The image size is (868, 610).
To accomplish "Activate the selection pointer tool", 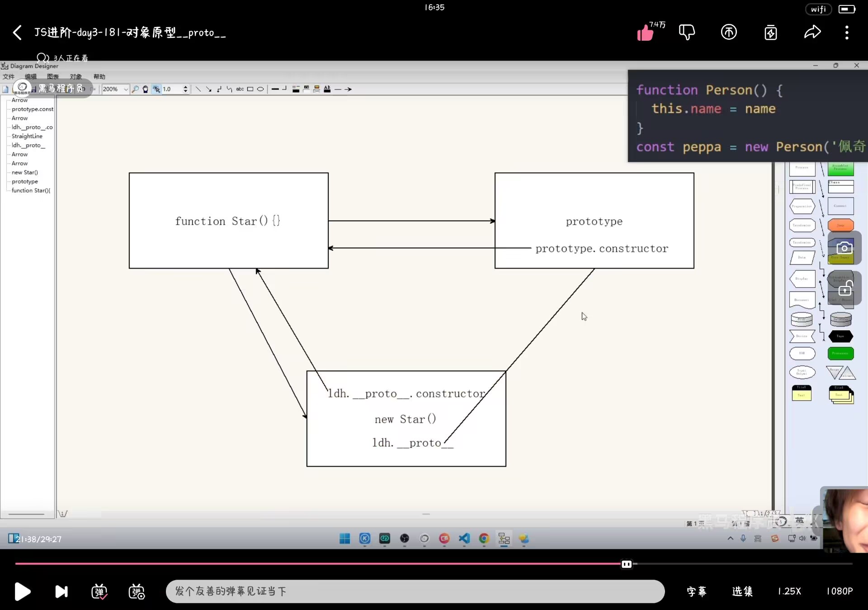I will [x=156, y=89].
